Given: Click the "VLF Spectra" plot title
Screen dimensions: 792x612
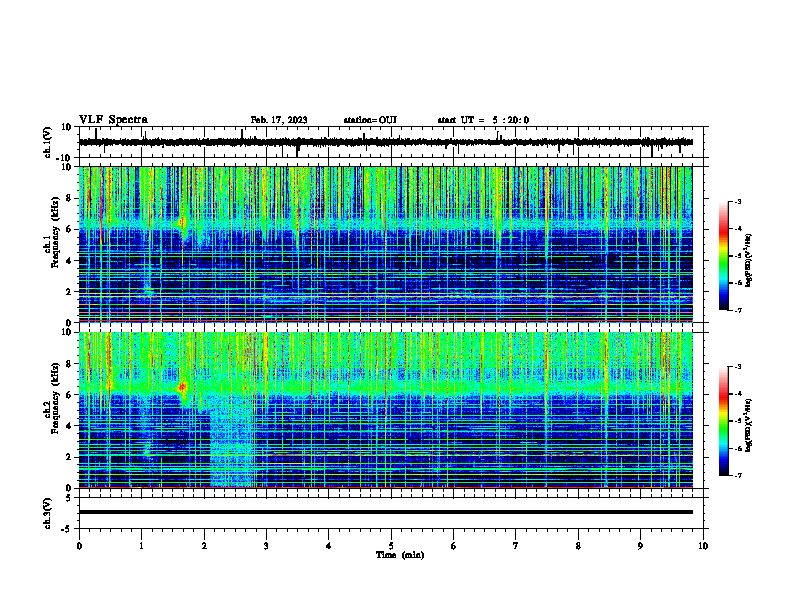Looking at the screenshot, I should click(x=113, y=120).
